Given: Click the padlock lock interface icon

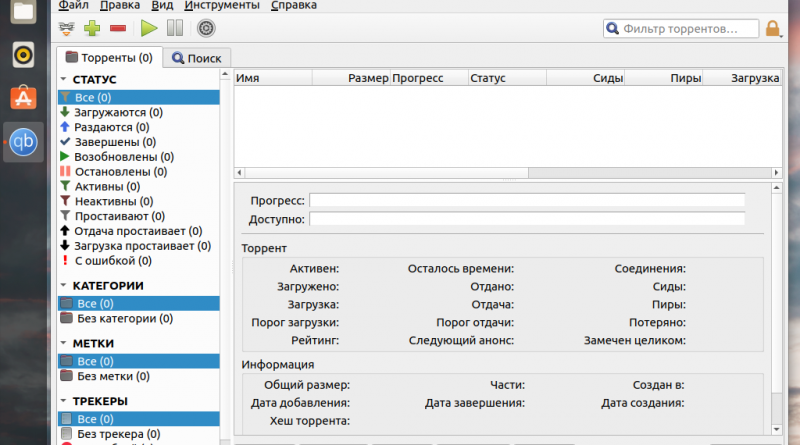Looking at the screenshot, I should pos(773,29).
